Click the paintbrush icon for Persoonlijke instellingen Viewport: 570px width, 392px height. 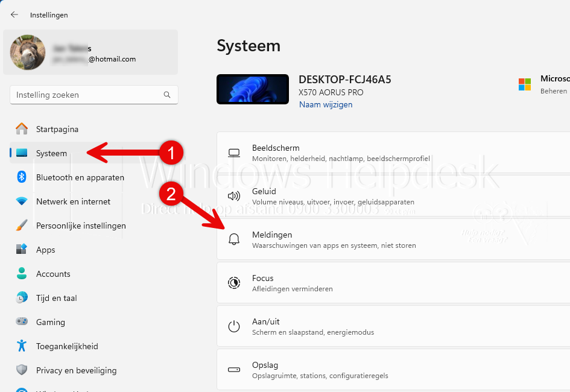22,225
